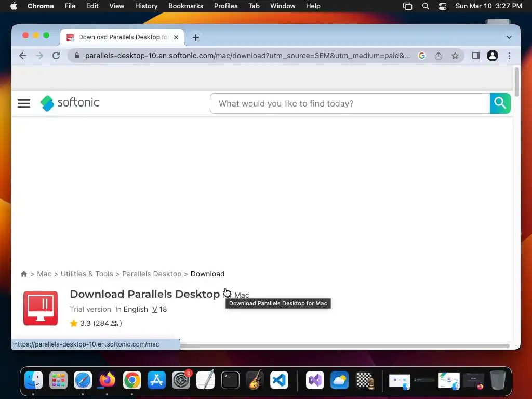Open Visual Studio from the Dock

(x=315, y=380)
